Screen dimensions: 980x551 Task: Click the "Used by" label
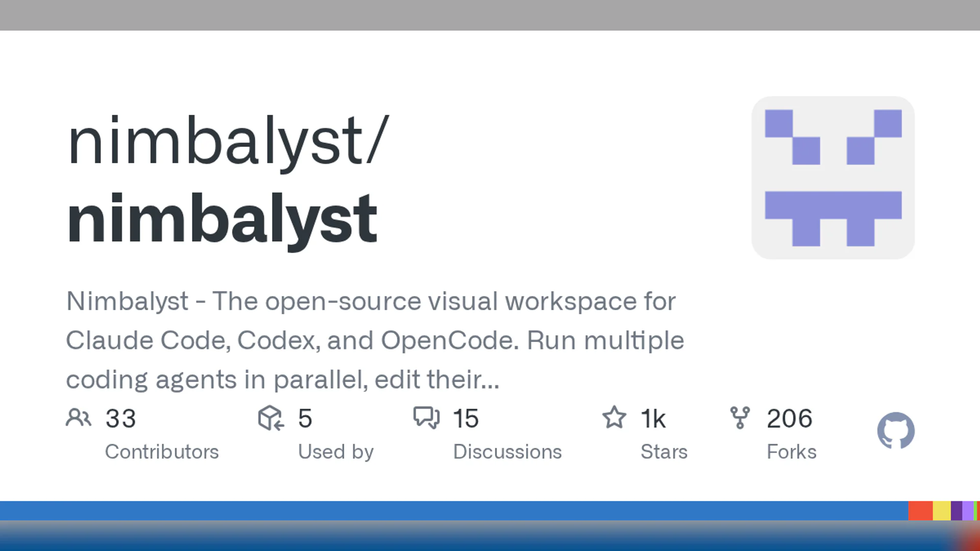pyautogui.click(x=336, y=452)
